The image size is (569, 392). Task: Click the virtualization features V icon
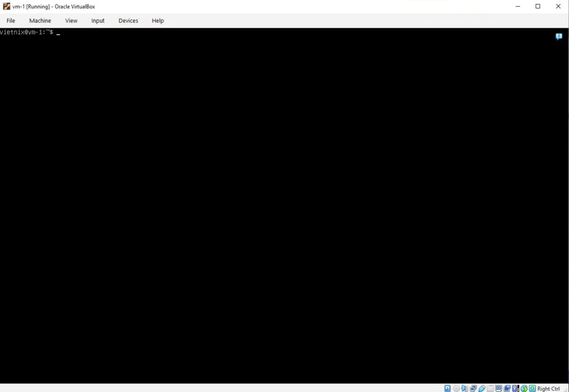click(x=515, y=388)
